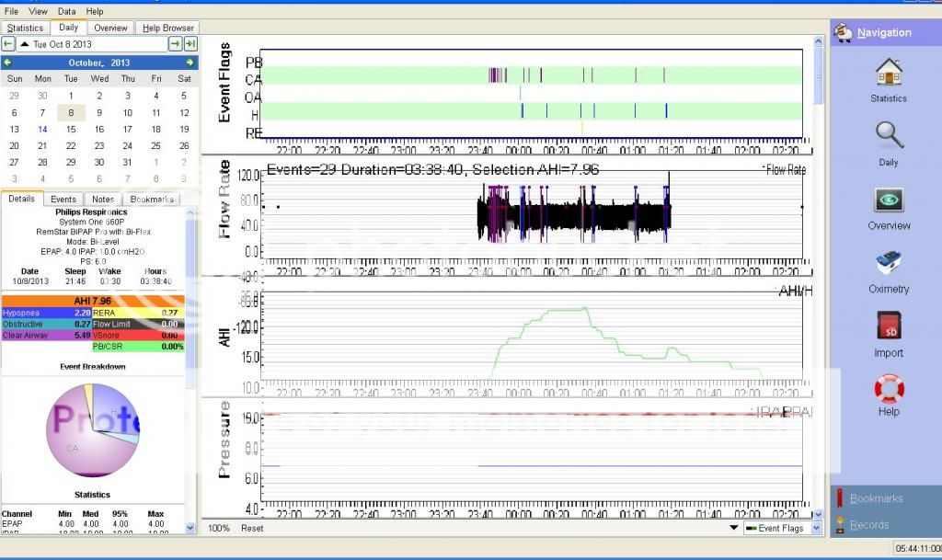Image resolution: width=942 pixels, height=560 pixels.
Task: Go to next day with right arrow
Action: tap(175, 44)
